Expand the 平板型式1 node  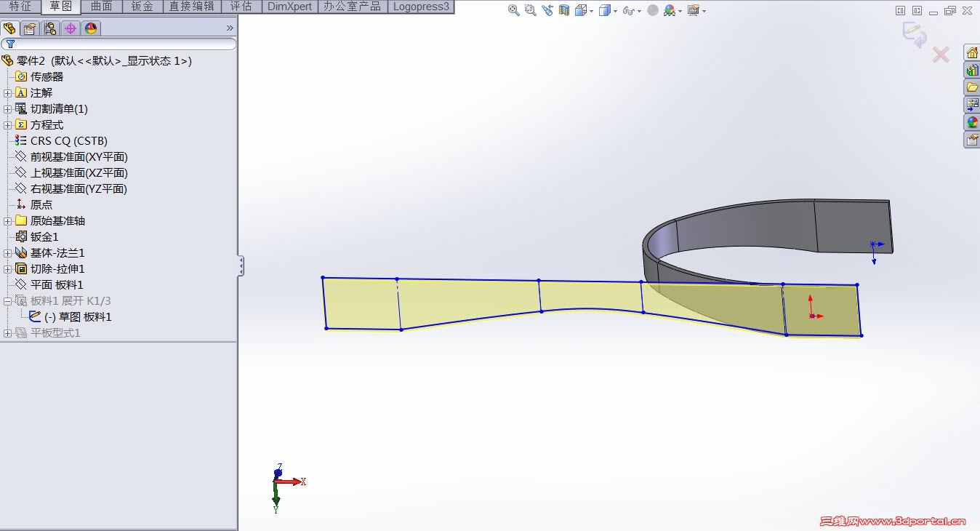[7, 333]
